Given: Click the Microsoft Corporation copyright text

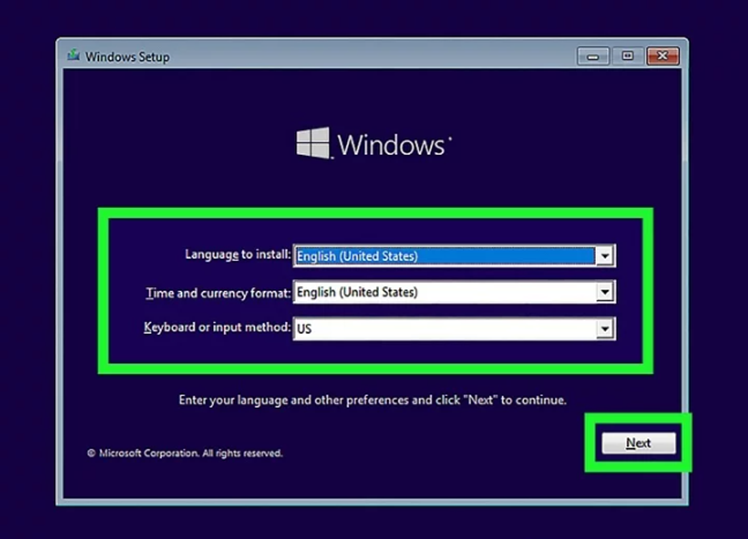Looking at the screenshot, I should 185,453.
